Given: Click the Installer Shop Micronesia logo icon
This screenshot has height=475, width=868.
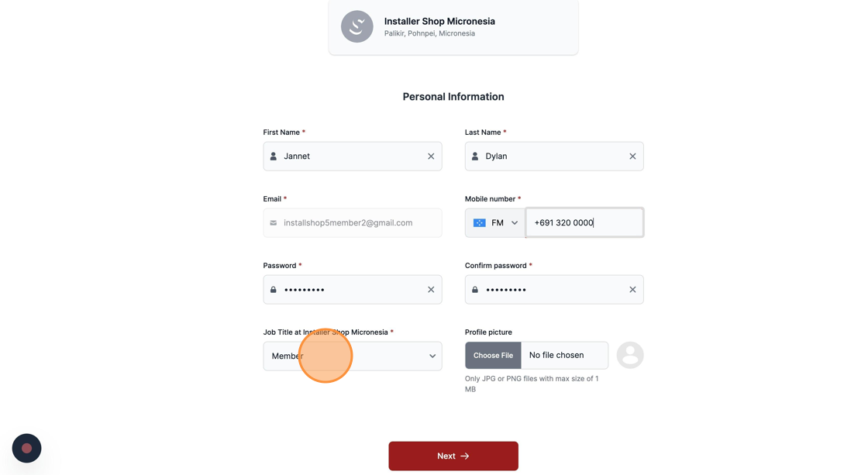Looking at the screenshot, I should click(x=357, y=26).
